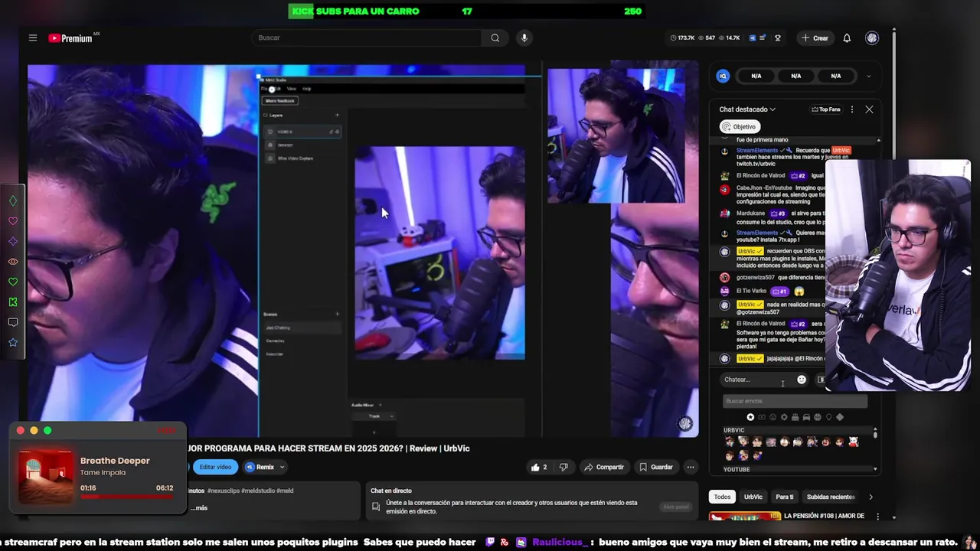Open the LA PENSIÓN video options menu
This screenshot has height=551, width=980.
pos(877,517)
